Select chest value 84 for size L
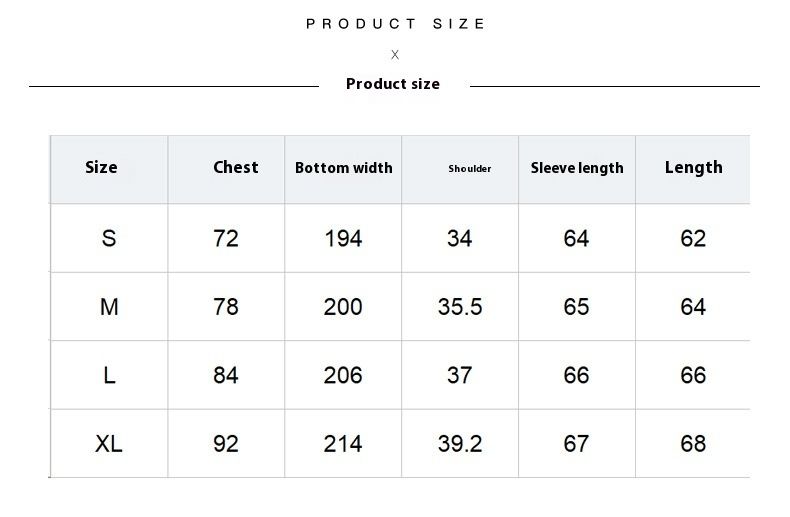The image size is (790, 517). (x=226, y=375)
